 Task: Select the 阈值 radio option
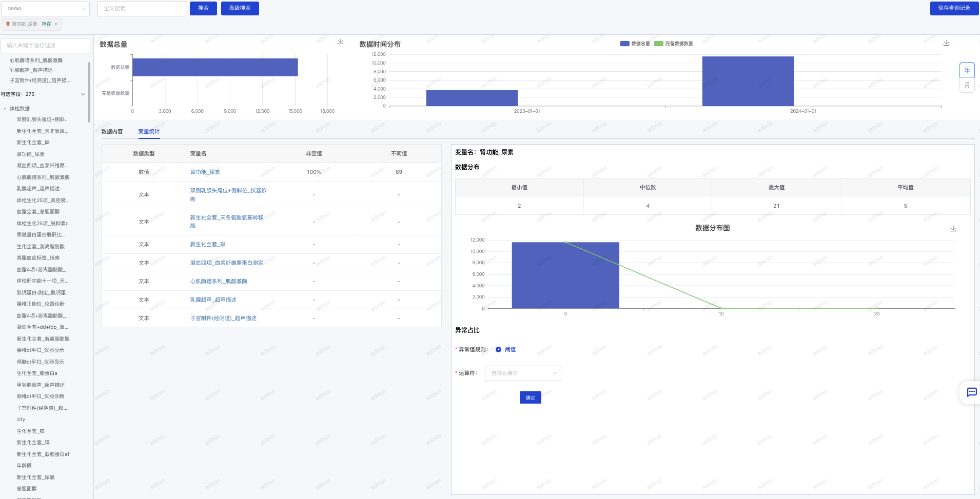pyautogui.click(x=498, y=350)
